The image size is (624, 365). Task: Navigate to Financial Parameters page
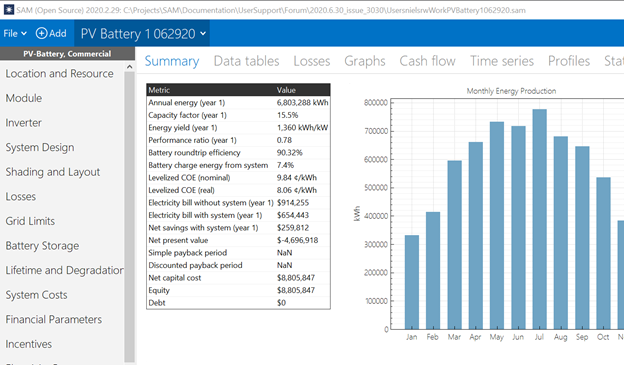click(54, 319)
